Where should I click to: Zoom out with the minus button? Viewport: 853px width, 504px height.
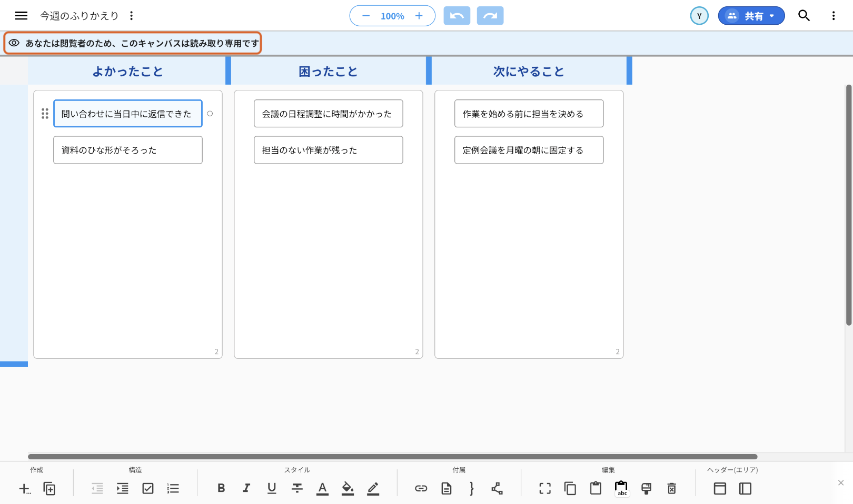pos(366,16)
